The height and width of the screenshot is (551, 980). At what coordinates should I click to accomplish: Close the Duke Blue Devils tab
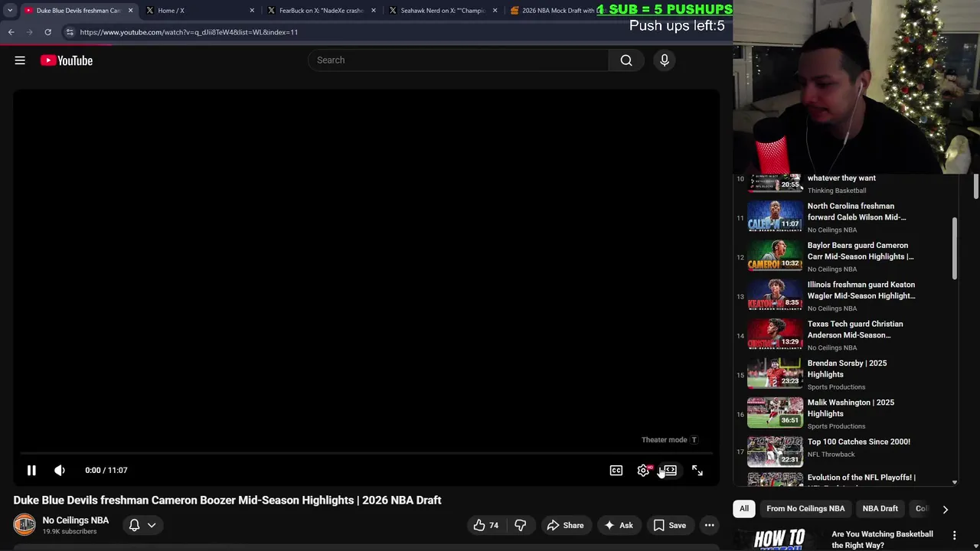[x=130, y=11]
